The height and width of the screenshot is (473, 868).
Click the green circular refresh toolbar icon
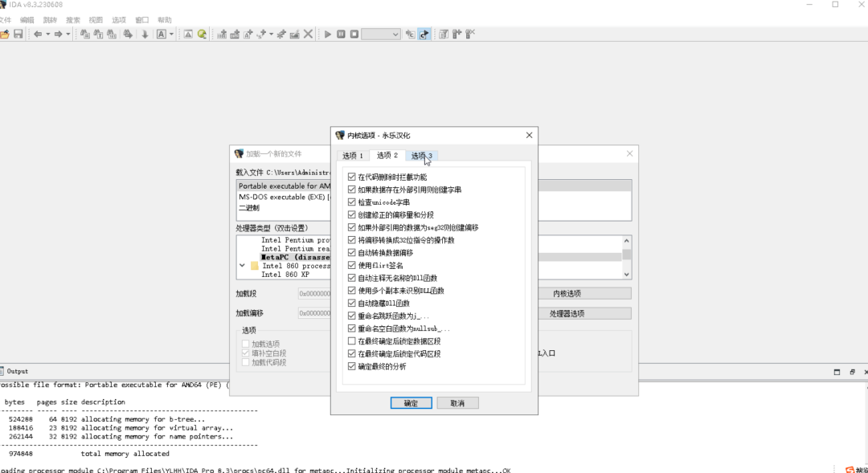(202, 35)
